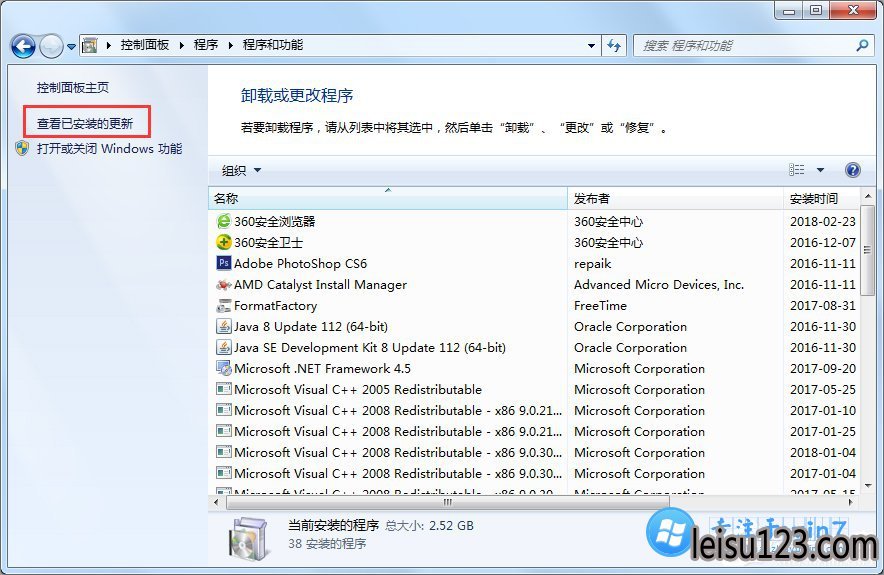Open 打开或关闭 Windows 功能 link
This screenshot has height=575, width=884.
click(109, 149)
